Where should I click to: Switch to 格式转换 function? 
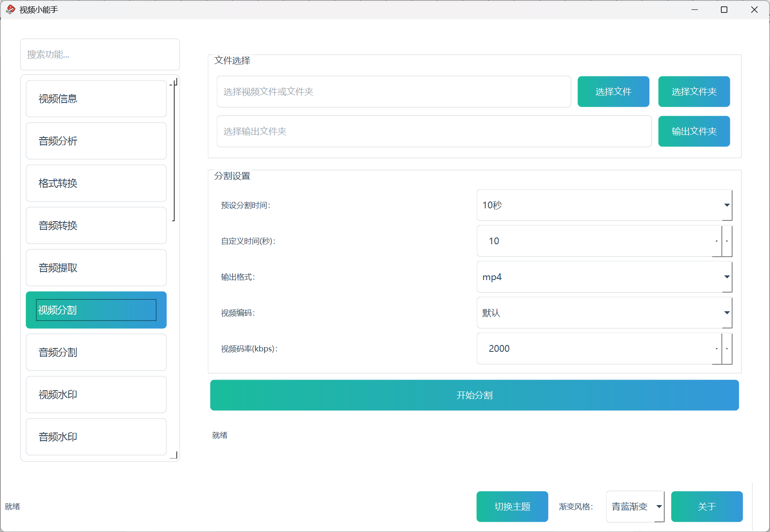(x=96, y=183)
